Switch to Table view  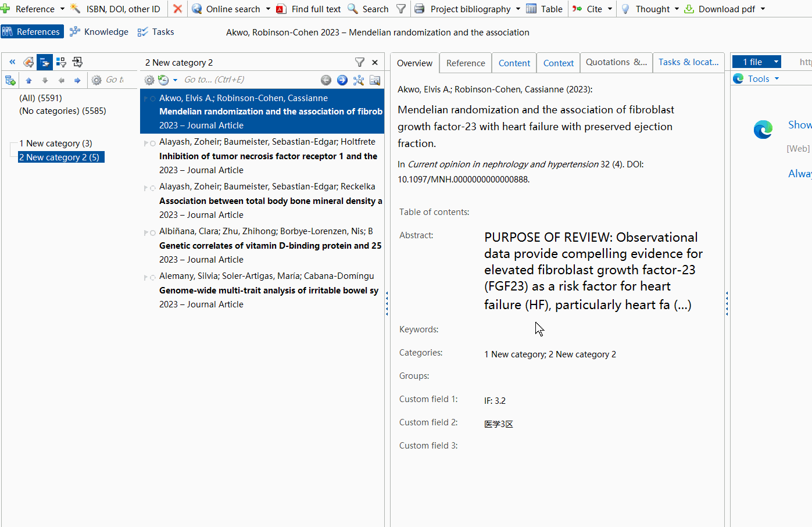[545, 9]
